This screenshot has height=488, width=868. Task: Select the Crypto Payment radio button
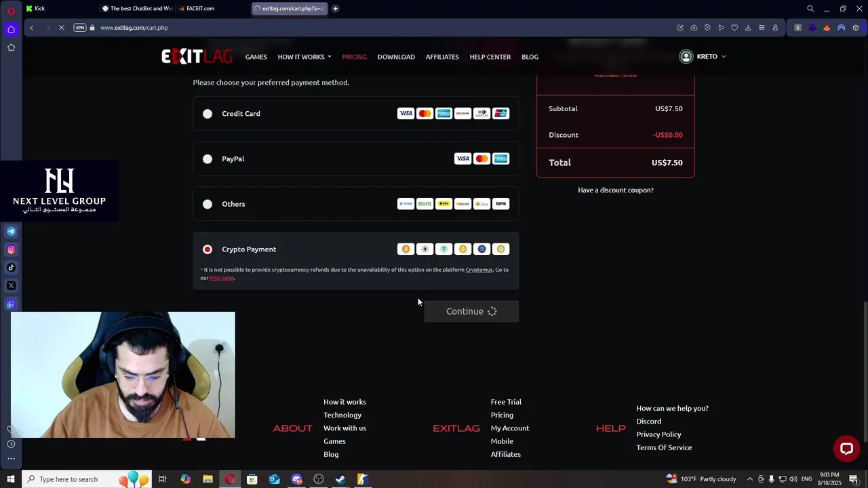coord(208,249)
